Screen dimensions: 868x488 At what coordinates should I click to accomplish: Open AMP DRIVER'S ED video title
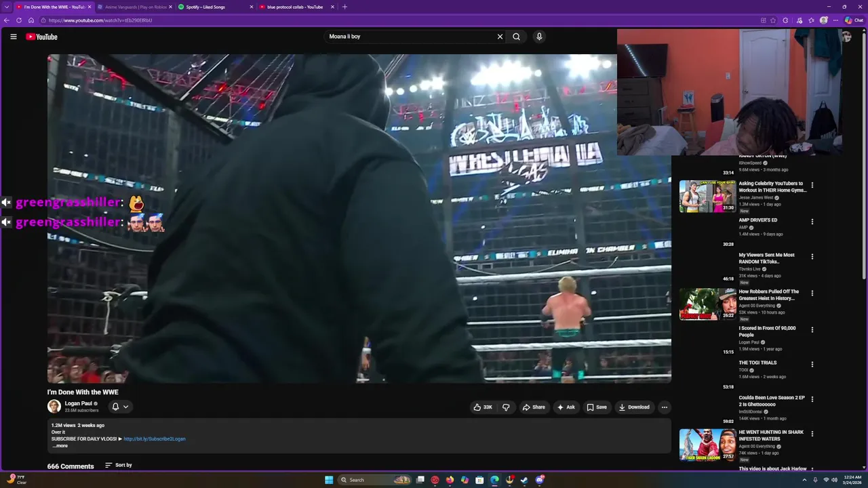(758, 220)
